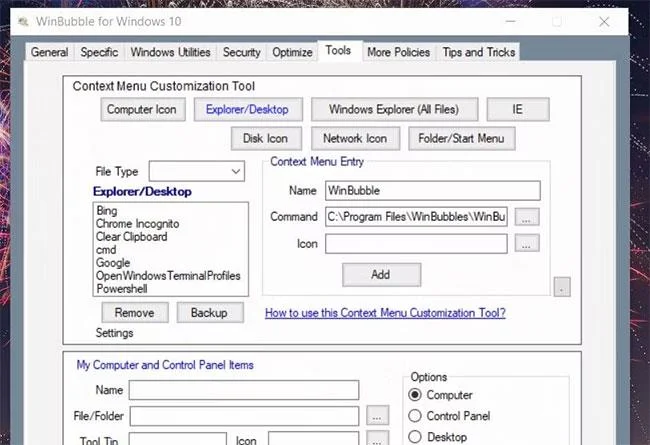The image size is (650, 445).
Task: Select the Optimize tab
Action: (292, 52)
